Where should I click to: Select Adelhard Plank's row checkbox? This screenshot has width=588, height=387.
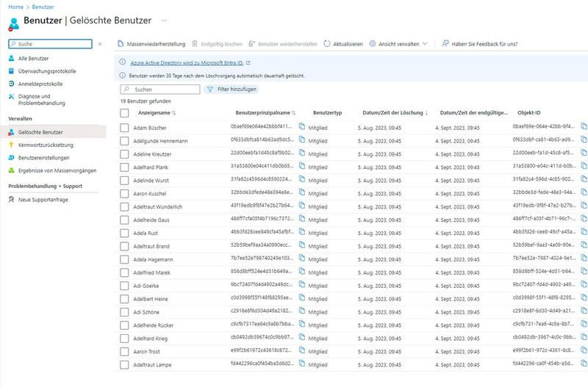point(124,167)
